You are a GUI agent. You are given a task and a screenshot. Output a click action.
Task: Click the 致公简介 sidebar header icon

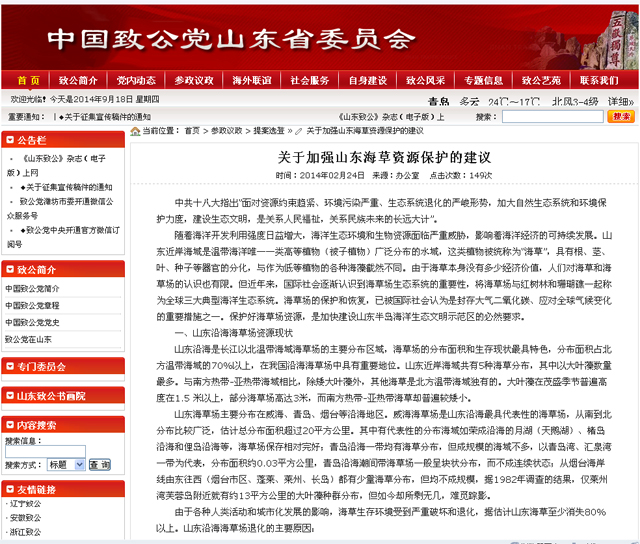point(10,269)
